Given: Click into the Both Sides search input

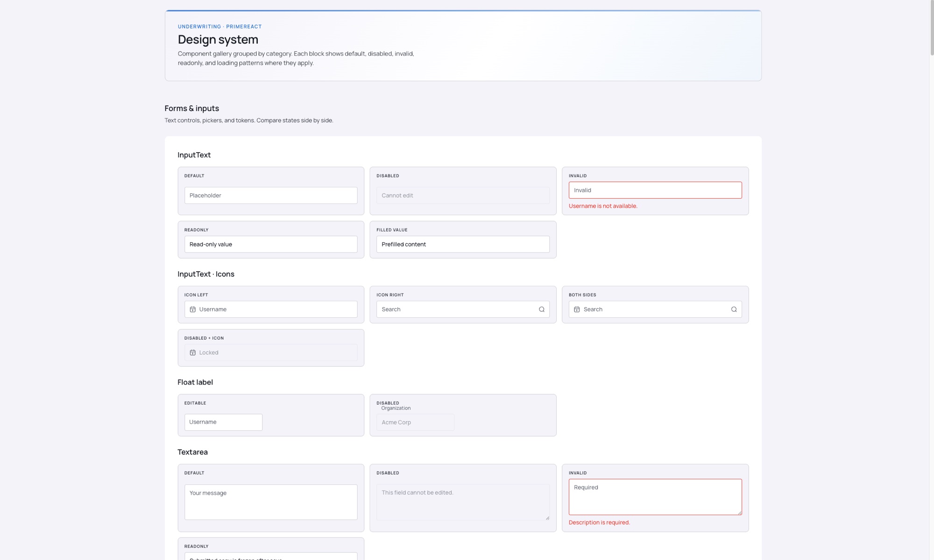Looking at the screenshot, I should point(655,309).
